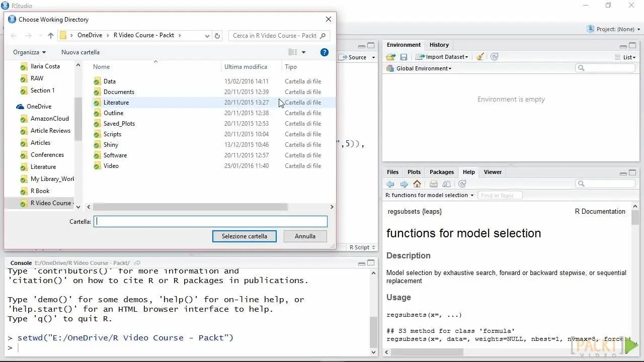Minimize the Environment pane

click(x=623, y=45)
